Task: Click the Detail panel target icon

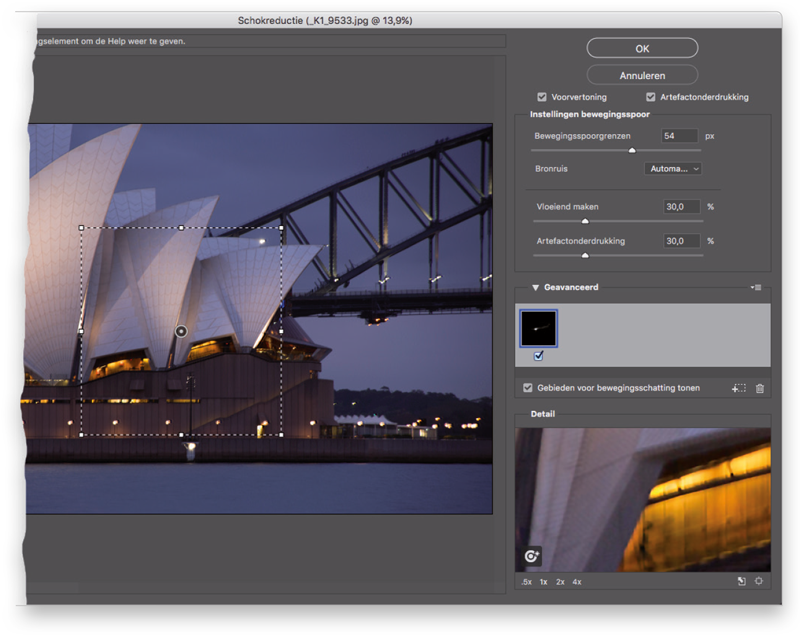Action: pos(759,581)
